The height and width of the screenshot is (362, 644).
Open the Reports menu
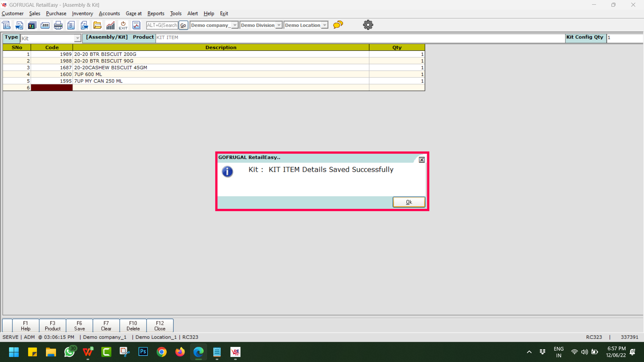(156, 13)
